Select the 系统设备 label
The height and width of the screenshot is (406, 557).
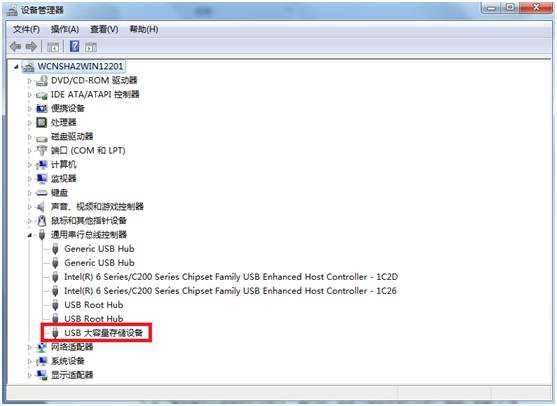(x=68, y=361)
